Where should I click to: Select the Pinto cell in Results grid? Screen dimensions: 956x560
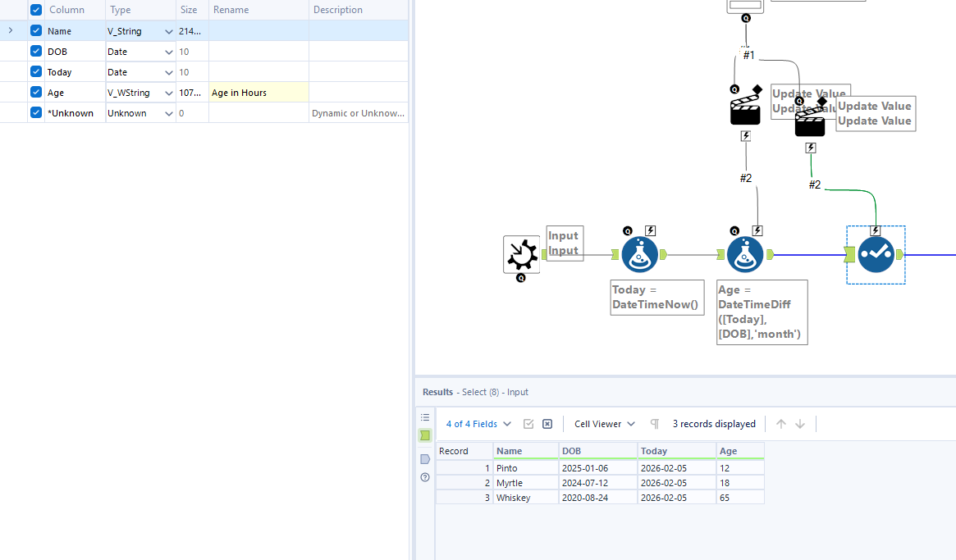(x=525, y=468)
